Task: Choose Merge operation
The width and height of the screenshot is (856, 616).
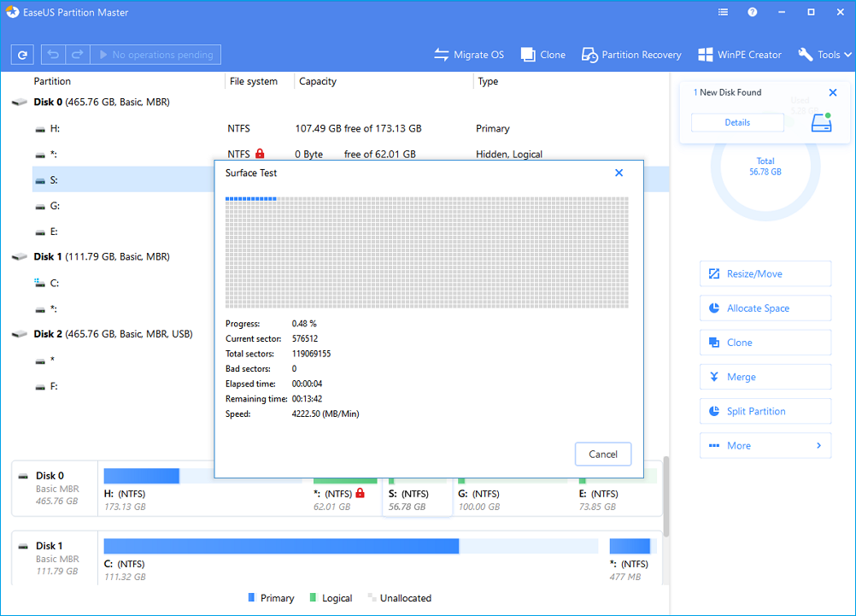Action: 765,377
